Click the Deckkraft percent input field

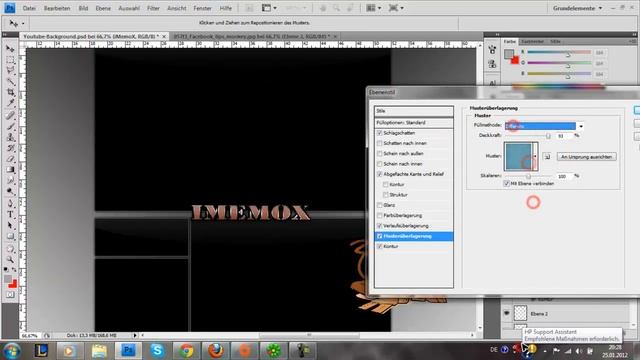[564, 136]
